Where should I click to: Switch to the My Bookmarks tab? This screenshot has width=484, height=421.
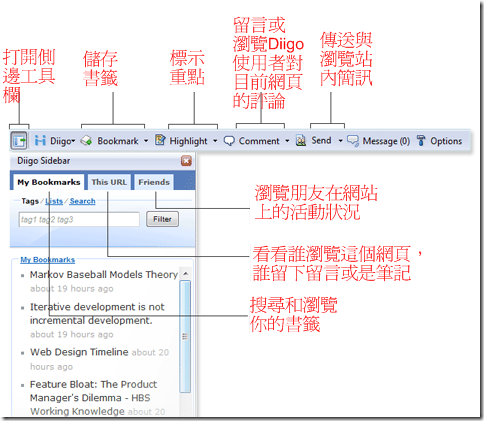[x=49, y=182]
